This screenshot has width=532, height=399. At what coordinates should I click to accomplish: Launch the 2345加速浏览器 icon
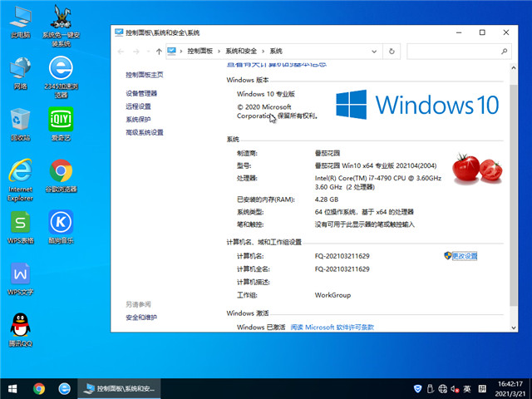pyautogui.click(x=61, y=77)
